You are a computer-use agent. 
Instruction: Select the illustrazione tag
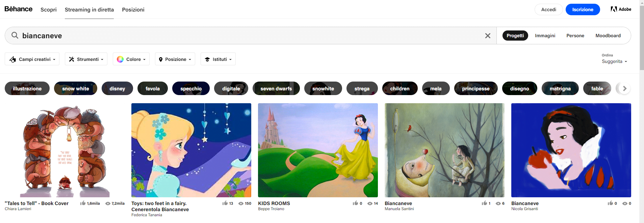click(x=27, y=88)
